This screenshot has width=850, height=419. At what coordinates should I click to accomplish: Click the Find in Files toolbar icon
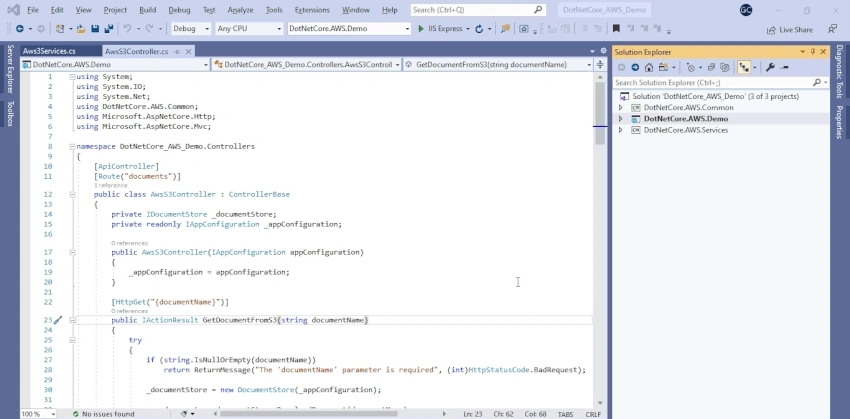coord(505,29)
